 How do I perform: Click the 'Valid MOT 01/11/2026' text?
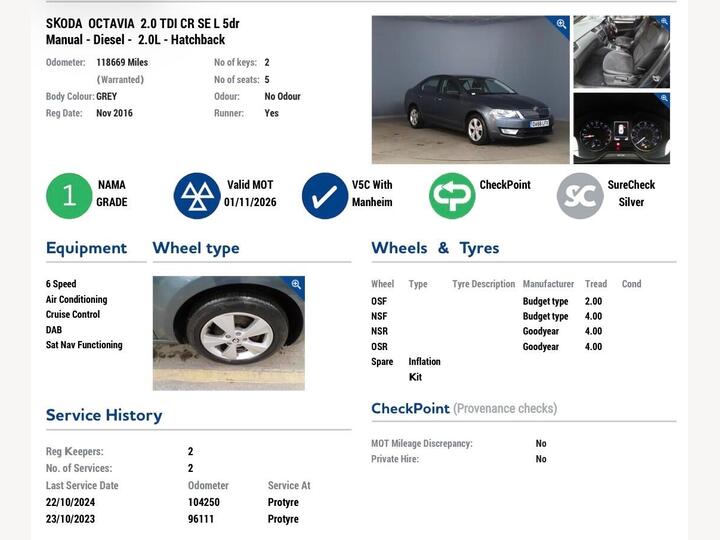point(250,193)
